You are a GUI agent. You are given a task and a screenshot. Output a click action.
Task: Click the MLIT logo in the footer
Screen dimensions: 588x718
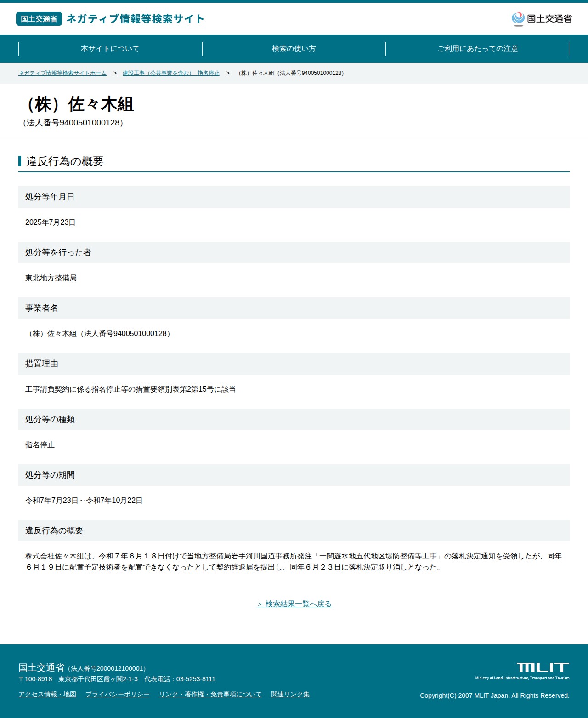pyautogui.click(x=522, y=671)
